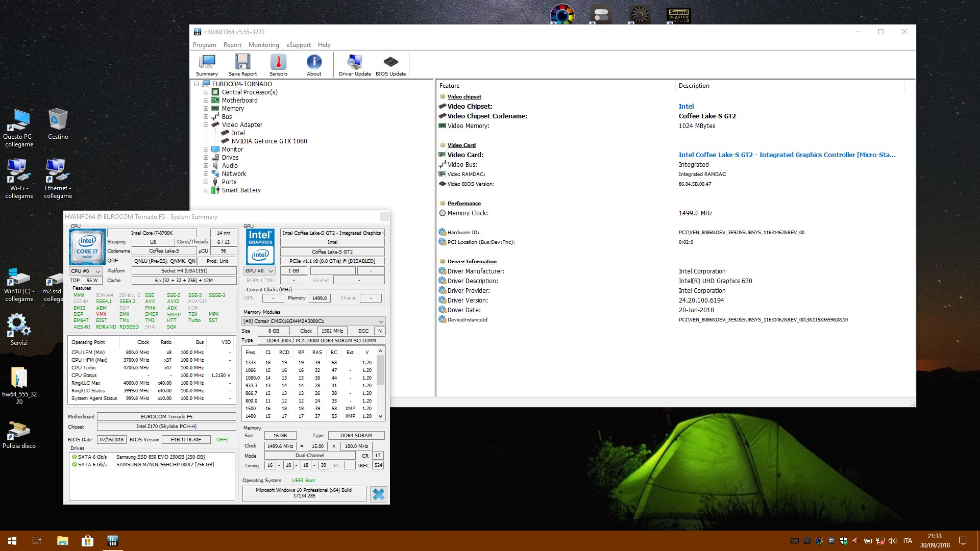Open the GPU #0 selector dropdown
The height and width of the screenshot is (551, 980).
[259, 270]
